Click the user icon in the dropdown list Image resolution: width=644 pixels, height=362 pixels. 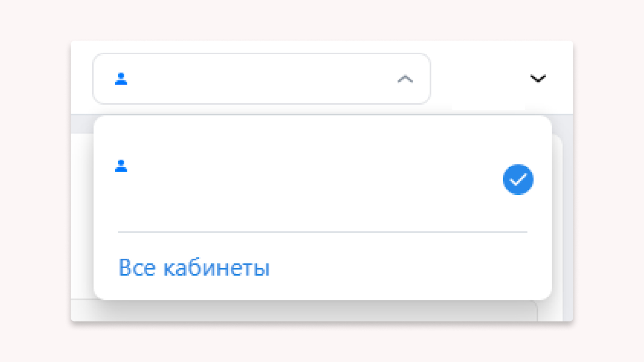(x=121, y=166)
